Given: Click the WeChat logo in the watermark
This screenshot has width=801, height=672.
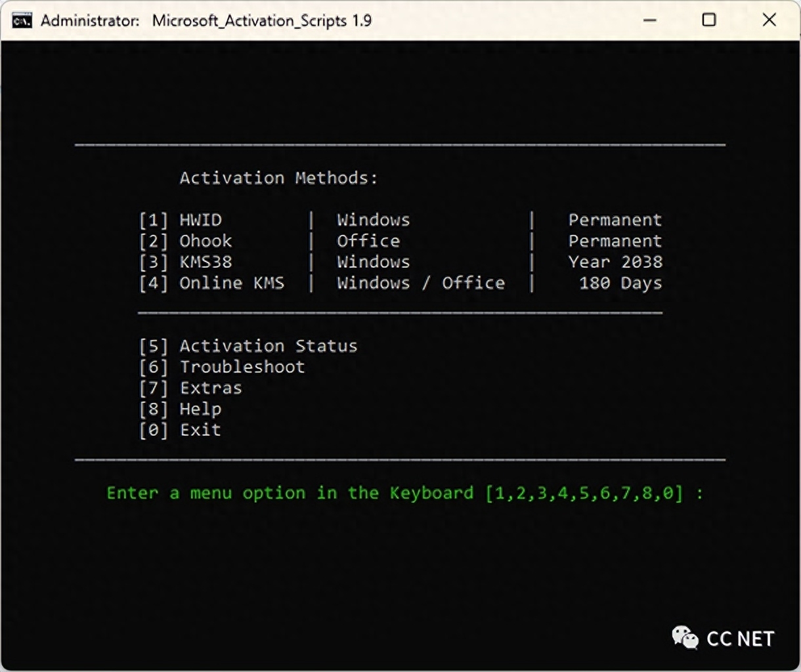Looking at the screenshot, I should (x=685, y=637).
